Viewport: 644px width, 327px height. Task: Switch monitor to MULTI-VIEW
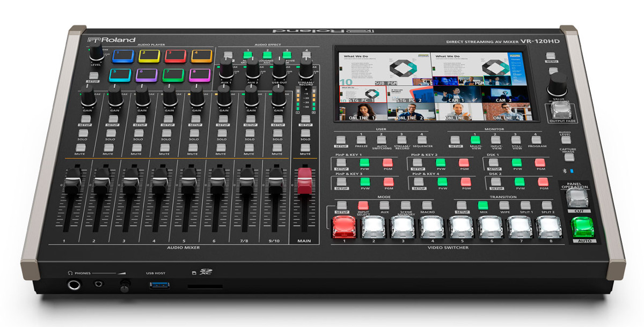[475, 140]
